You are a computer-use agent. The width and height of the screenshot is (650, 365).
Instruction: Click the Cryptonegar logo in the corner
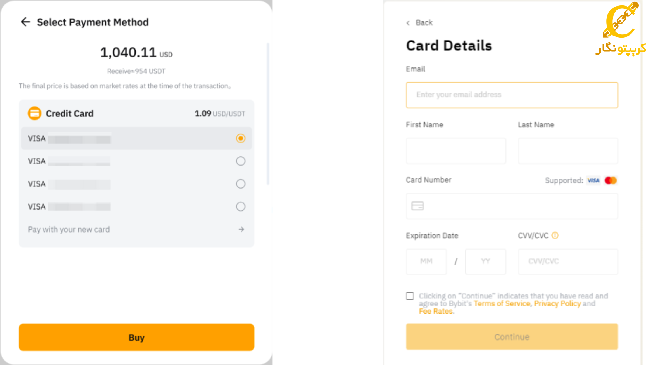point(621,29)
